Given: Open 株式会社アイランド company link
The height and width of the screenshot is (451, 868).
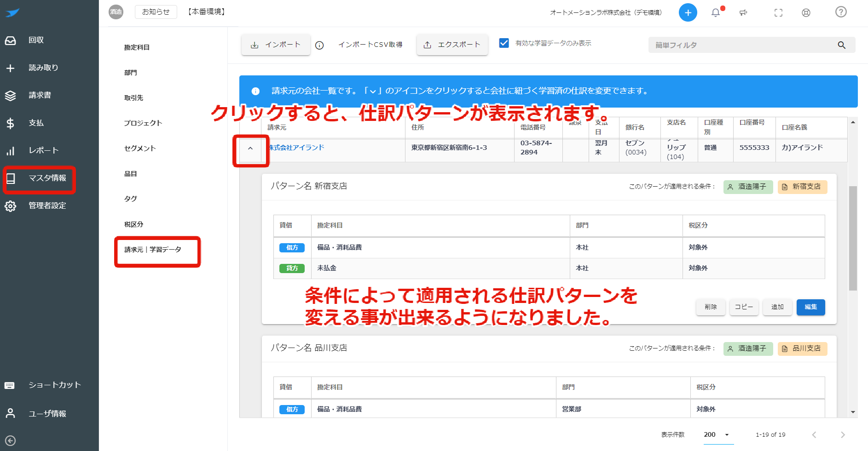Looking at the screenshot, I should [297, 148].
